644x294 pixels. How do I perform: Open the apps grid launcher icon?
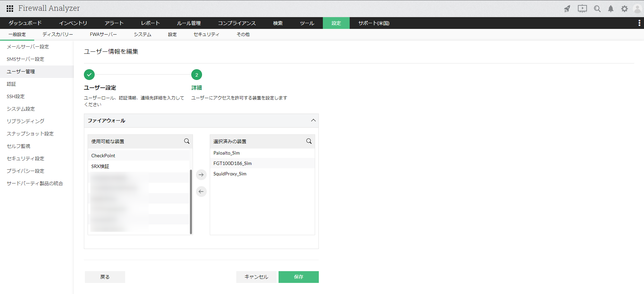click(x=10, y=9)
